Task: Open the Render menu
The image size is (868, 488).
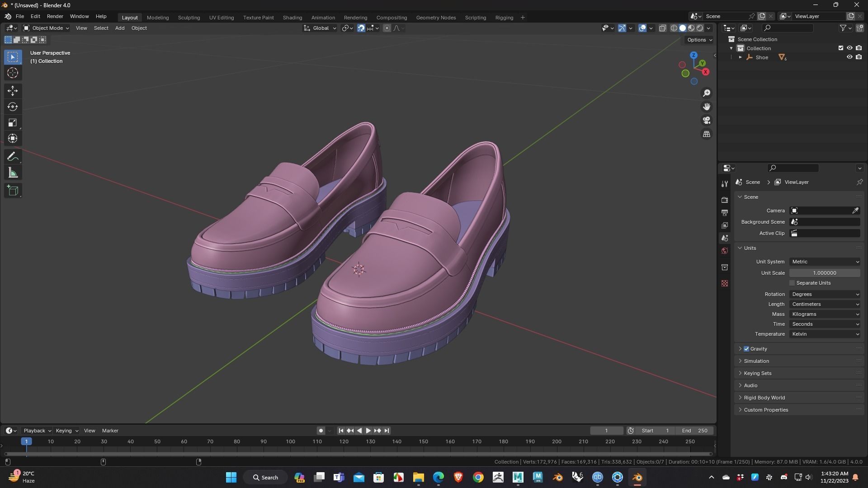Action: 55,16
